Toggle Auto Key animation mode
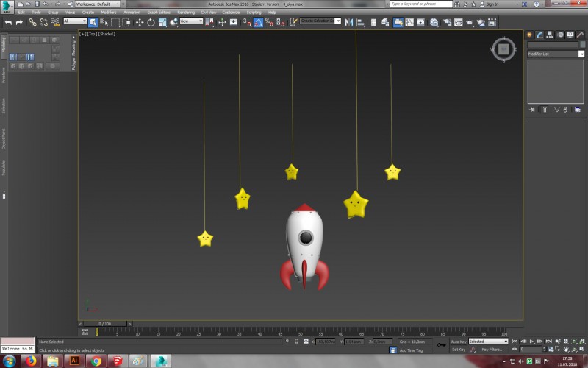 pos(459,342)
